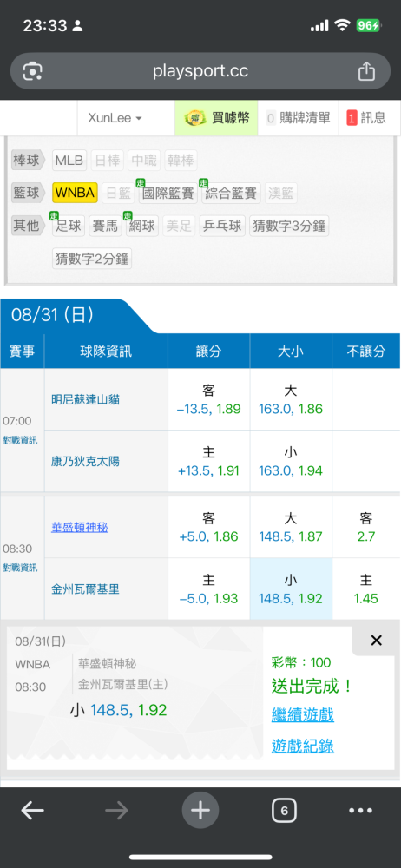
Task: Tap the share icon in address bar
Action: coord(366,71)
